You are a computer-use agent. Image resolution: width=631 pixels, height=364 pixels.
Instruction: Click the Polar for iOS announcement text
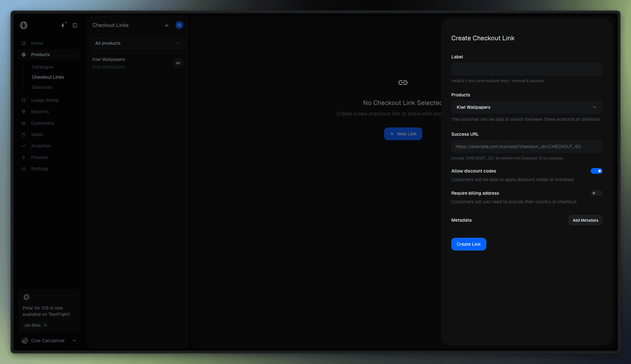(x=46, y=311)
